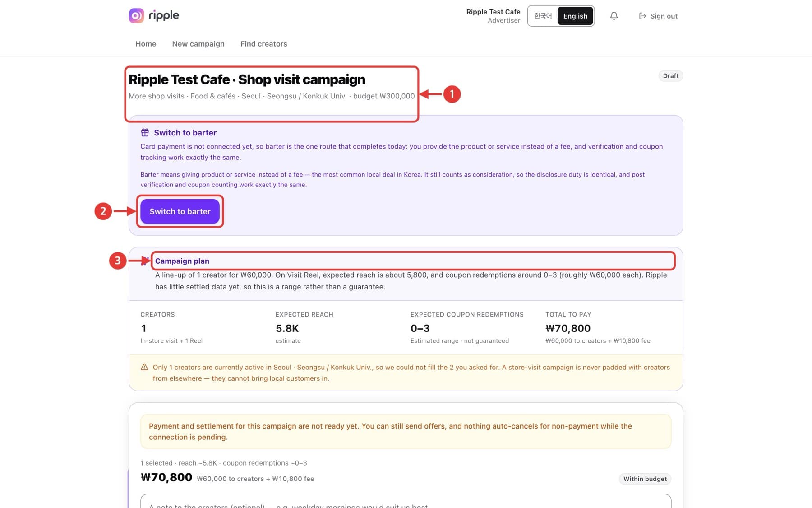
Task: Click the EXPECTED REACH label
Action: point(304,314)
